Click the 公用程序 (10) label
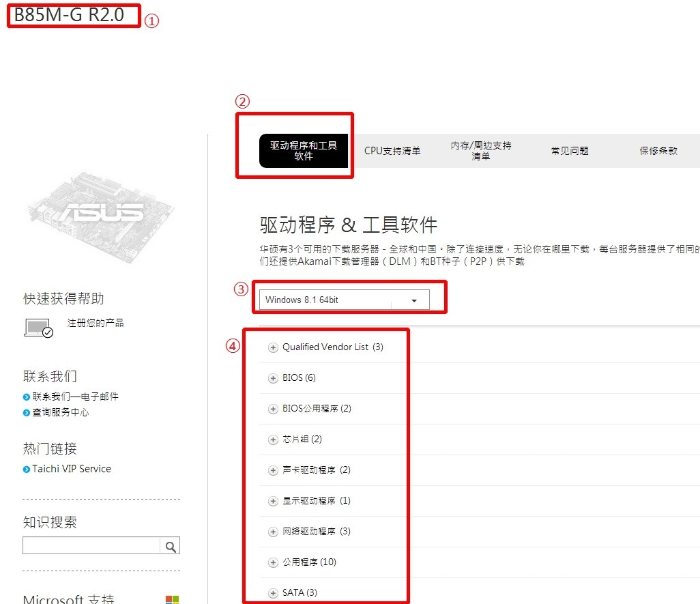Screen dimensions: 700x604 click(x=309, y=562)
